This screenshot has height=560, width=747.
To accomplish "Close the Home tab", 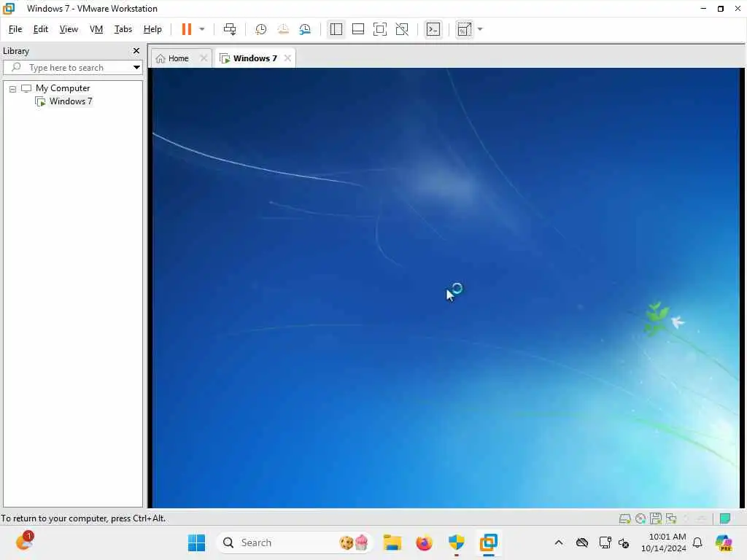I will pos(204,58).
